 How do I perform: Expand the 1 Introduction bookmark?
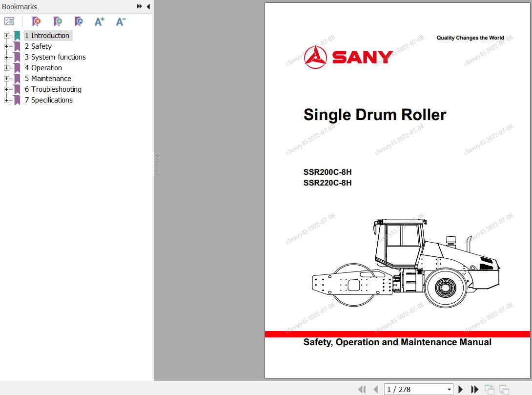tap(6, 36)
